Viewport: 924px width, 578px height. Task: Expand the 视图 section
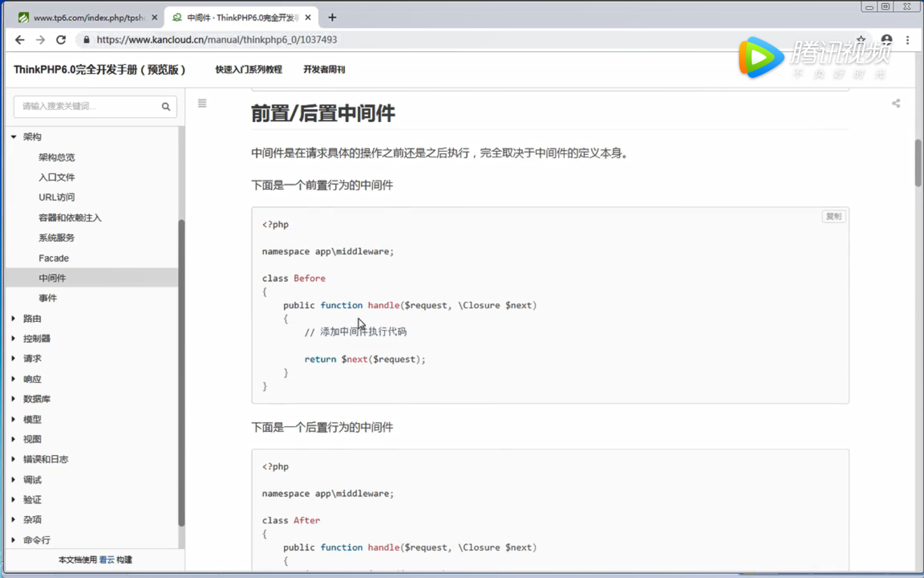[x=13, y=439]
